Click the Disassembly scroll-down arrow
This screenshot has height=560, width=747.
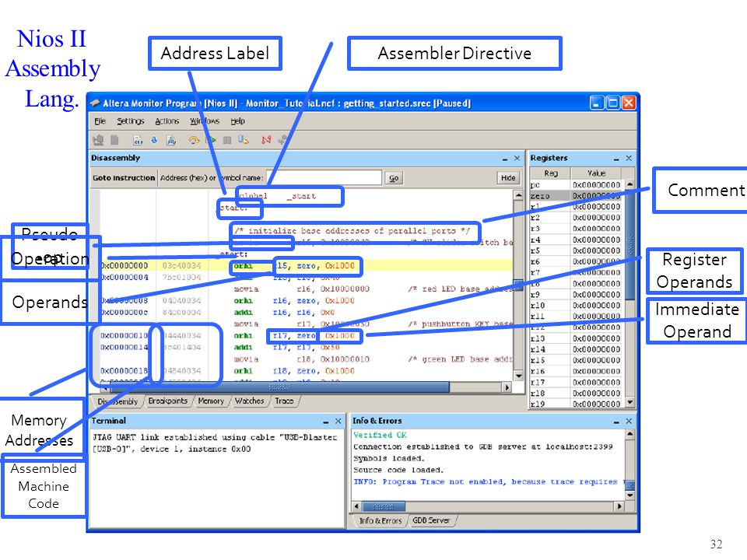pos(518,376)
